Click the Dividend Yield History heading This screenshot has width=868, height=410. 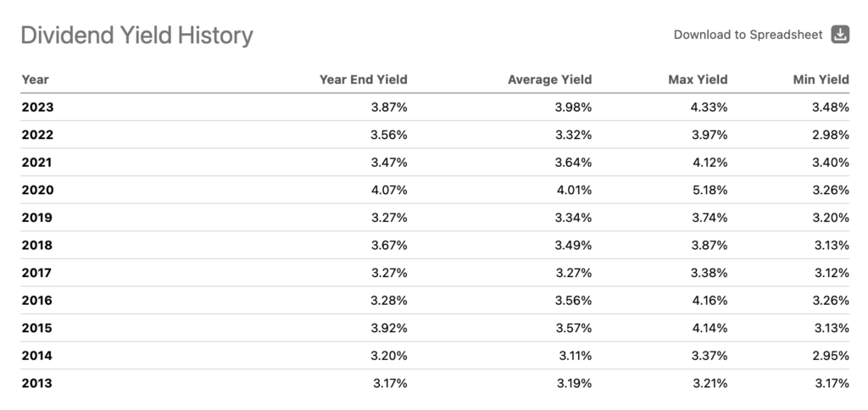coord(136,36)
